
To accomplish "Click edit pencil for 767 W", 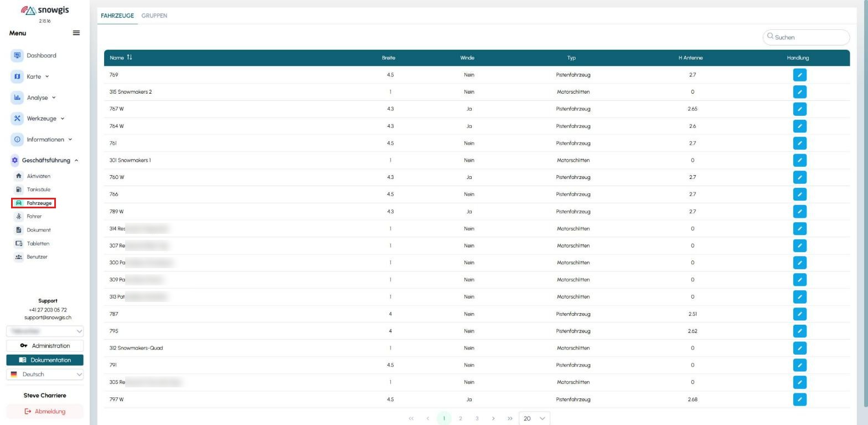I will (x=799, y=109).
